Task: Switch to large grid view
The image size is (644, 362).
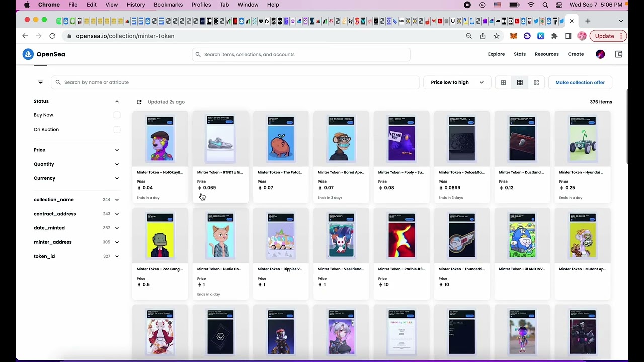Action: tap(503, 82)
